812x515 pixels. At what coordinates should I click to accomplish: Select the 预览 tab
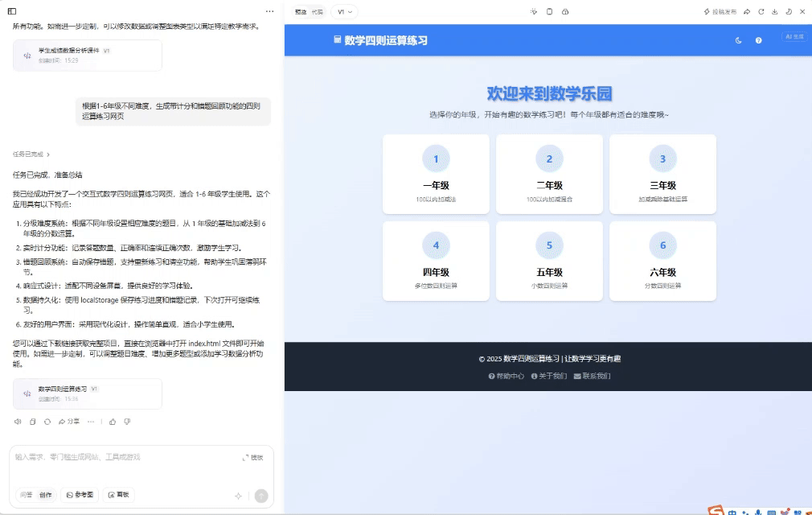tap(300, 11)
